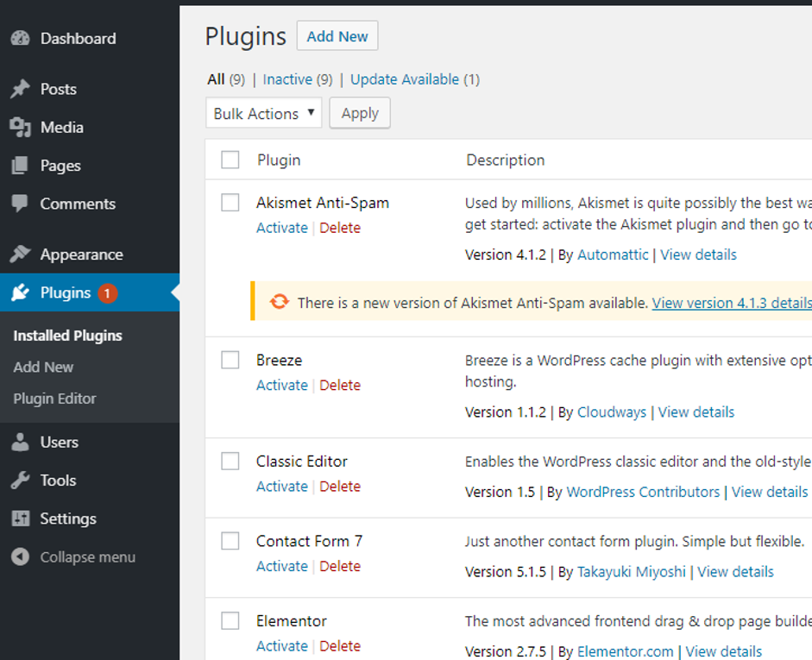The width and height of the screenshot is (812, 660).
Task: Open Cloudways author link
Action: click(612, 412)
